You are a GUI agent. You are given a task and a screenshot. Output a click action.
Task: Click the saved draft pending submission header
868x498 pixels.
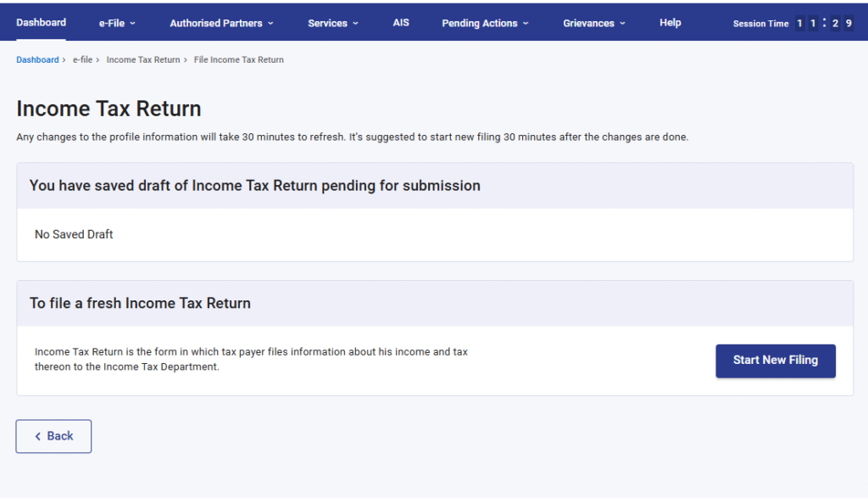pos(254,186)
